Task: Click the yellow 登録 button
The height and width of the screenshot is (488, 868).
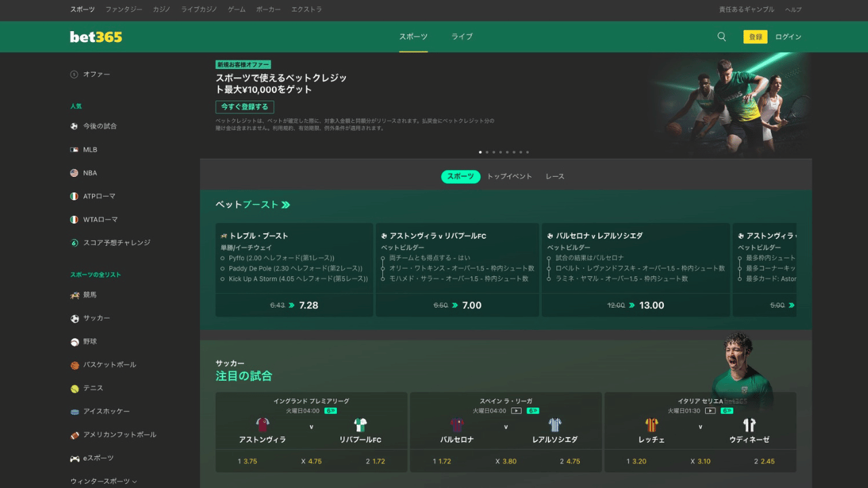Action: pos(755,37)
